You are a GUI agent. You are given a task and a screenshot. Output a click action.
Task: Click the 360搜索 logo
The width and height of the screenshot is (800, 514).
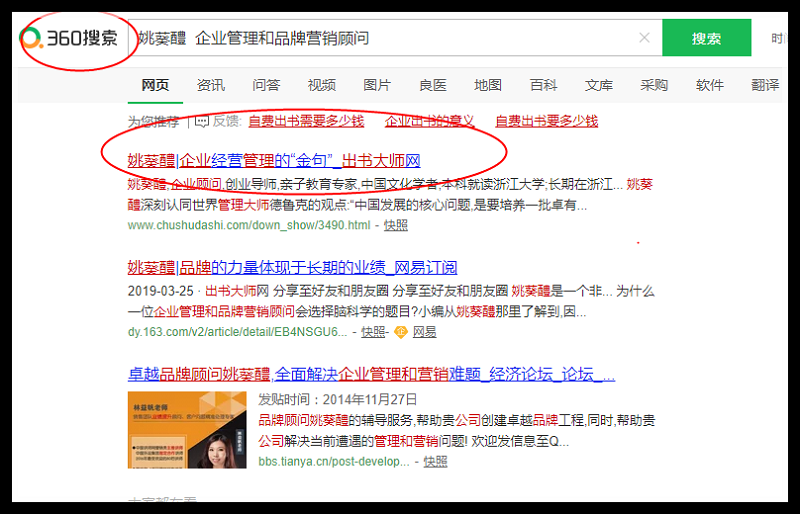[69, 39]
